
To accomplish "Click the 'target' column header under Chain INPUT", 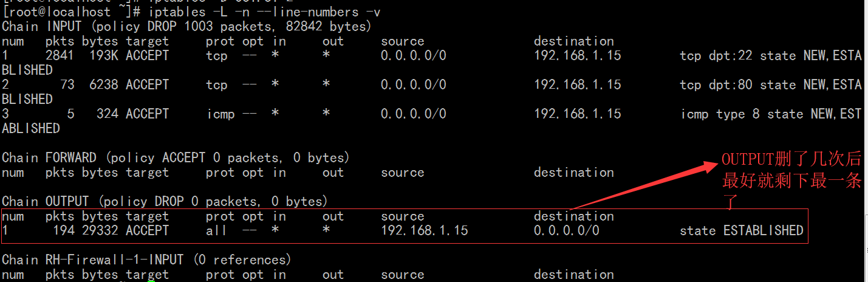I will point(147,42).
